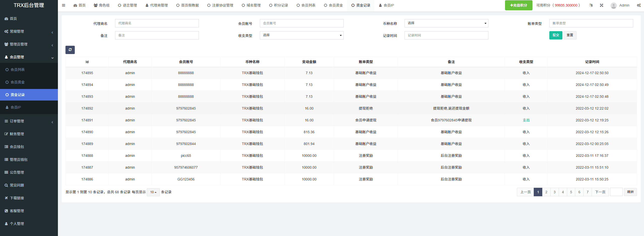Go to 上一页 previous page

point(525,192)
